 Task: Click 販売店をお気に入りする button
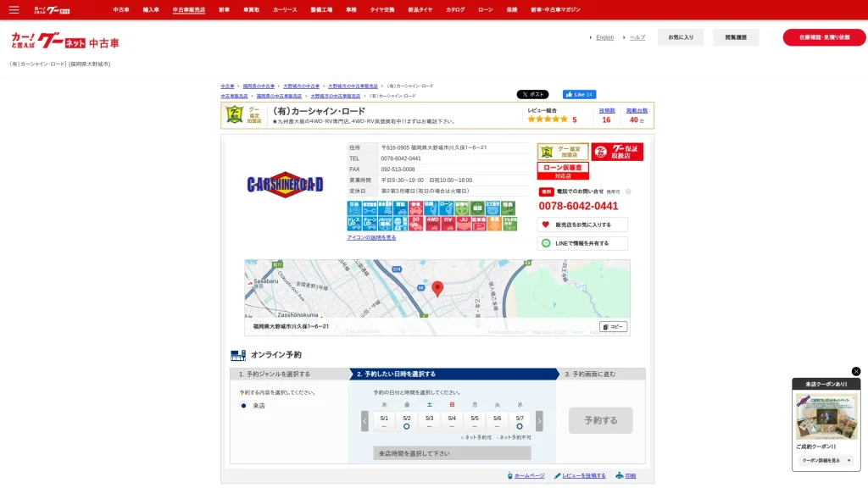pyautogui.click(x=581, y=225)
